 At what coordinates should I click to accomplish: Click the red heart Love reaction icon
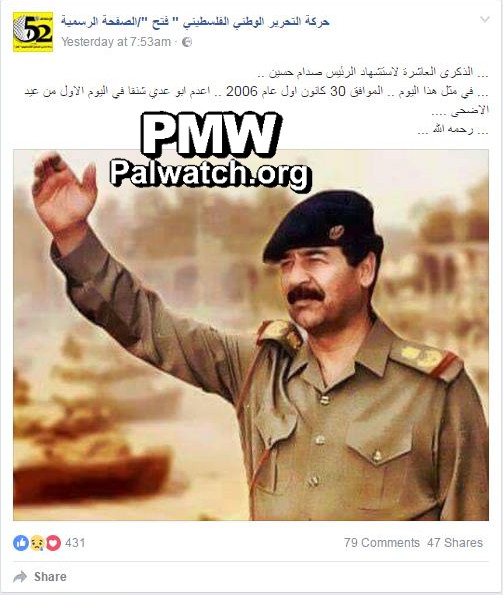click(53, 543)
